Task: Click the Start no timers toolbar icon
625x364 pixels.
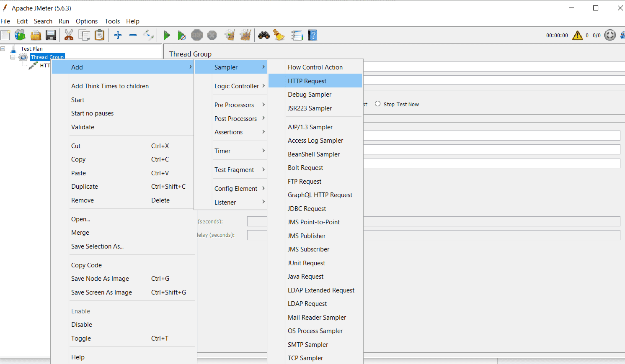Action: coord(181,36)
